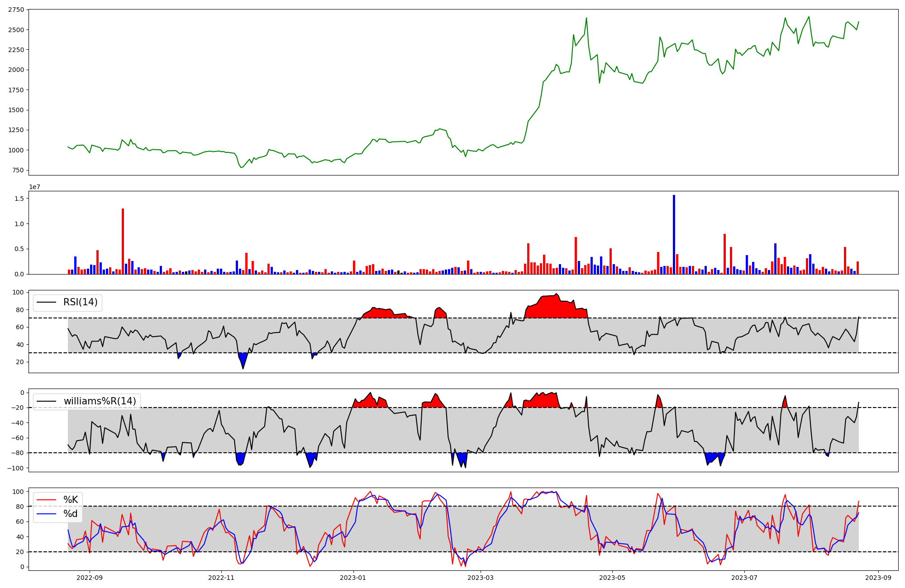Viewport: 905px width, 588px height.
Task: Click the tallest red volume bar
Action: click(123, 241)
